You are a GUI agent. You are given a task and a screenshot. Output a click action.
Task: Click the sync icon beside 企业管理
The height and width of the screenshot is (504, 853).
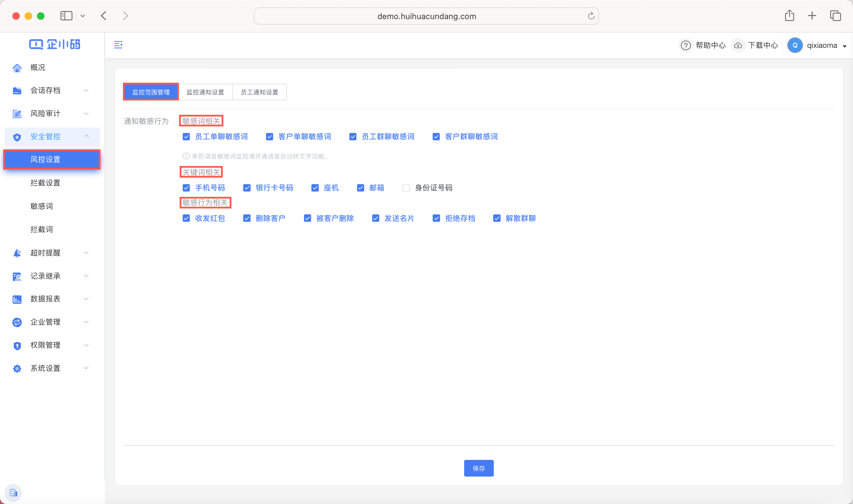click(x=17, y=322)
